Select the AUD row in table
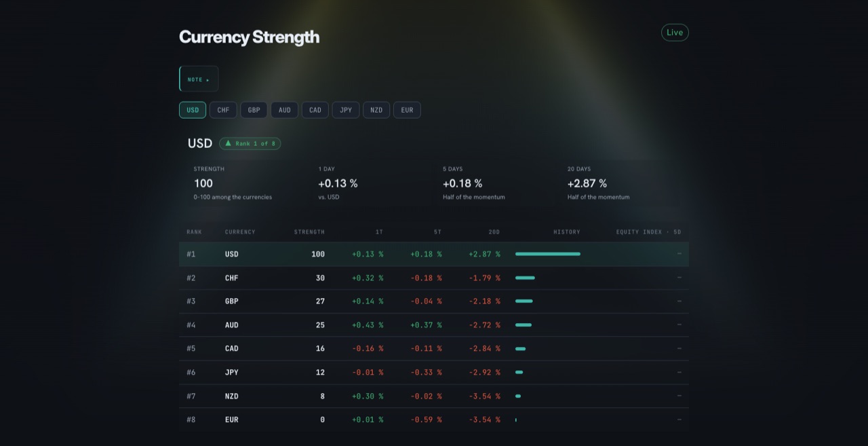868x446 pixels. pyautogui.click(x=434, y=325)
